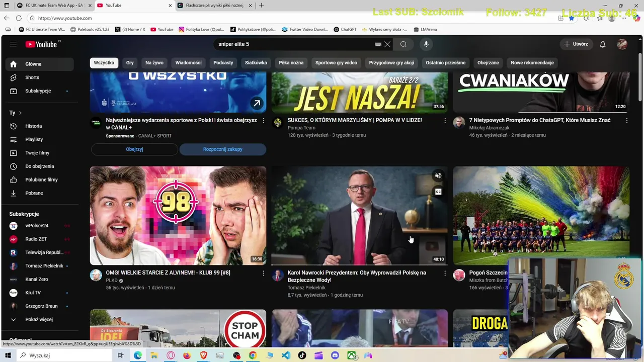Screen dimensions: 644x362
Task: Select the Nowe rekomendacje chip
Action: pos(532,63)
